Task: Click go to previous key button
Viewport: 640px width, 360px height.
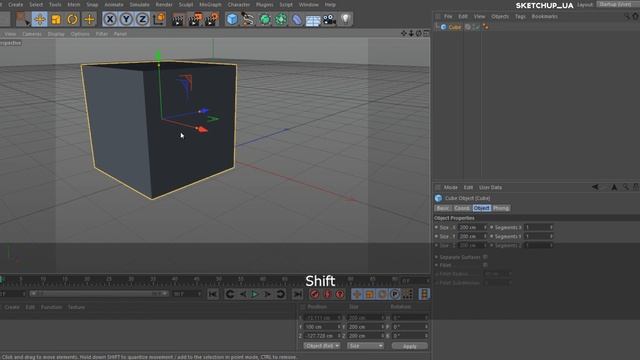Action: 229,294
